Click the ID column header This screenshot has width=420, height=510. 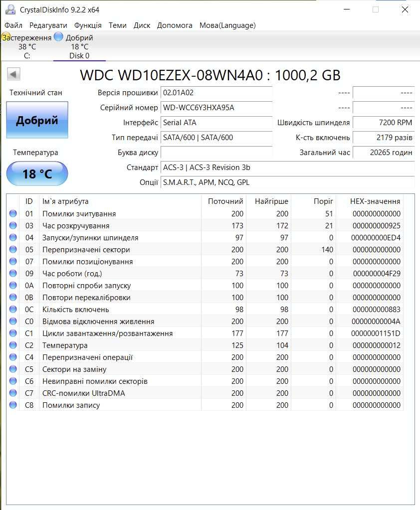coord(29,201)
